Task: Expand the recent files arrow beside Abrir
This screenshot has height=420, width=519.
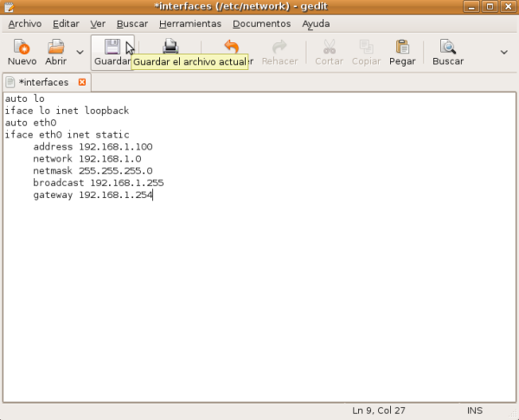Action: click(x=80, y=52)
